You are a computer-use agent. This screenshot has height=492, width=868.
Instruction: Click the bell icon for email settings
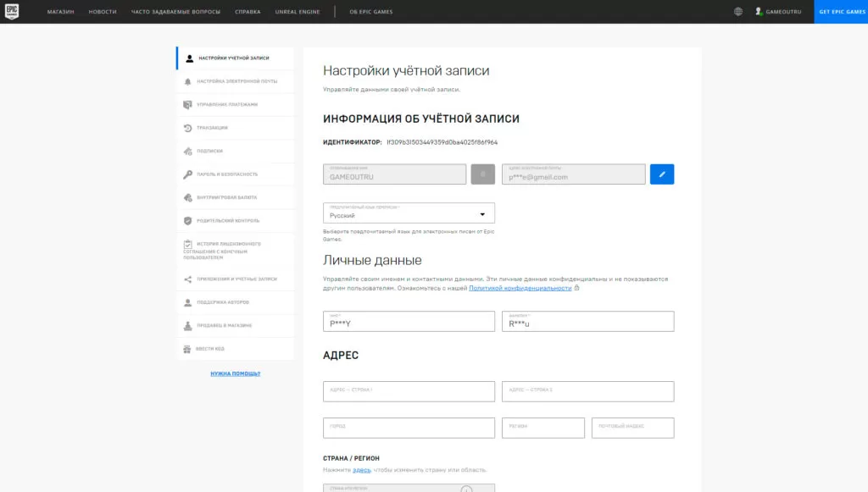189,81
